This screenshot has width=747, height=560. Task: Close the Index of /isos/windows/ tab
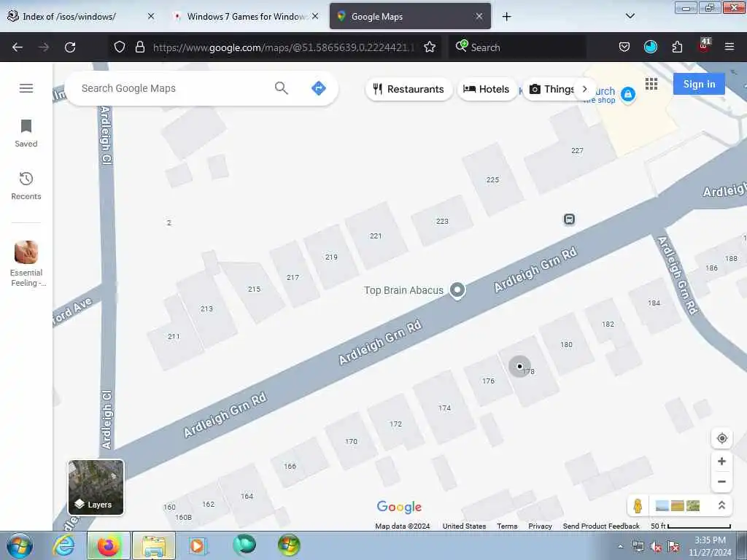tap(151, 16)
